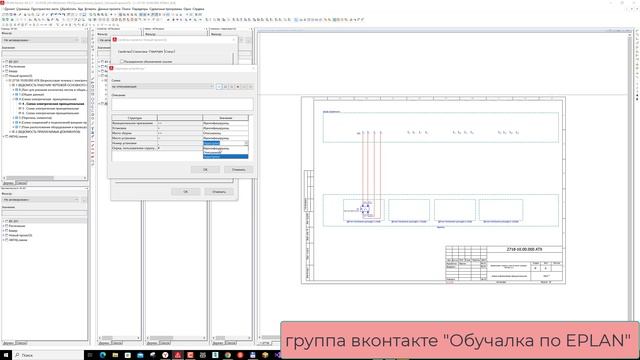
Task: Open the Обработать menu
Action: click(68, 9)
